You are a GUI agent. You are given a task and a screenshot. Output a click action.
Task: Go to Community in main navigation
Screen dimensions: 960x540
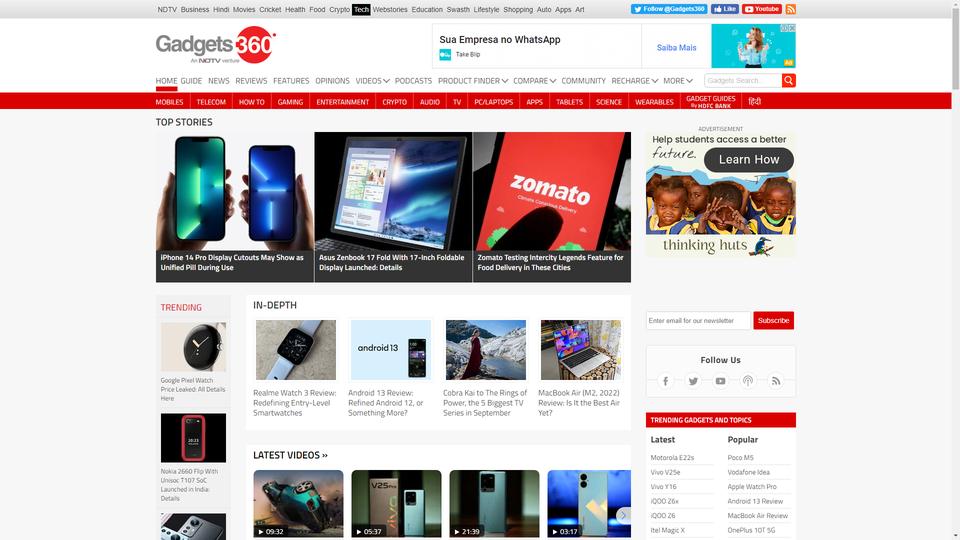(x=583, y=81)
